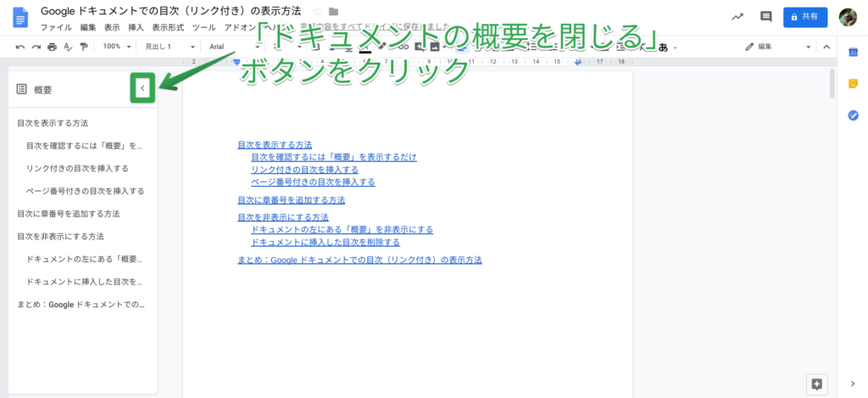Expand the side panel with bottom-right chevron

pos(853,383)
